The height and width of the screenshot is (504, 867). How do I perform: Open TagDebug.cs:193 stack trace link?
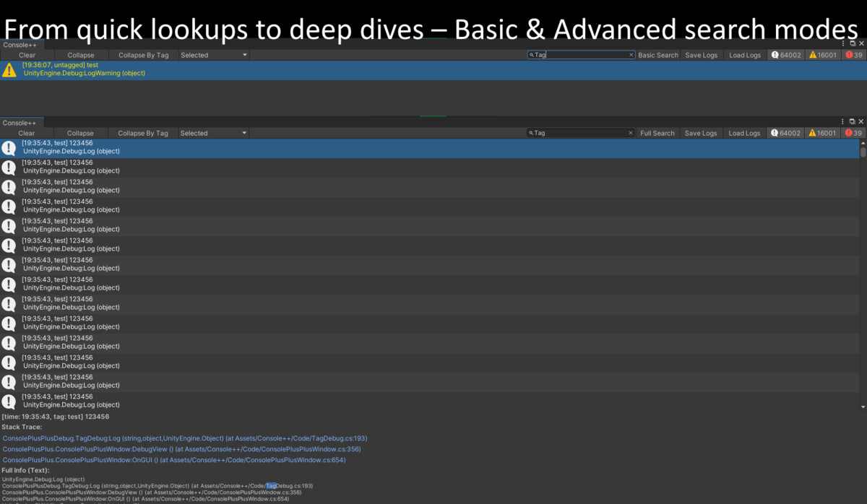185,438
